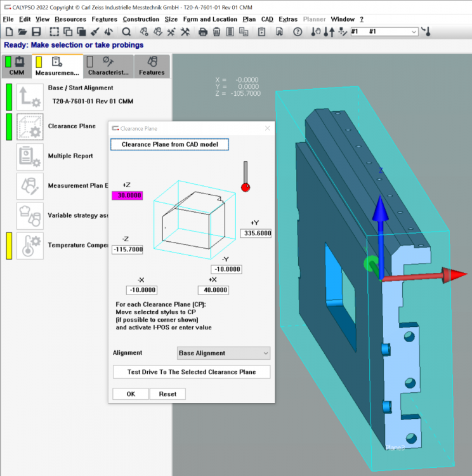Click the Save icon in toolbar

pyautogui.click(x=36, y=32)
